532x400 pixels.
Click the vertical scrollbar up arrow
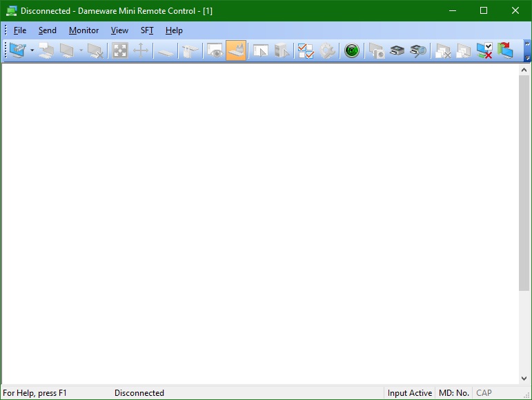click(524, 70)
